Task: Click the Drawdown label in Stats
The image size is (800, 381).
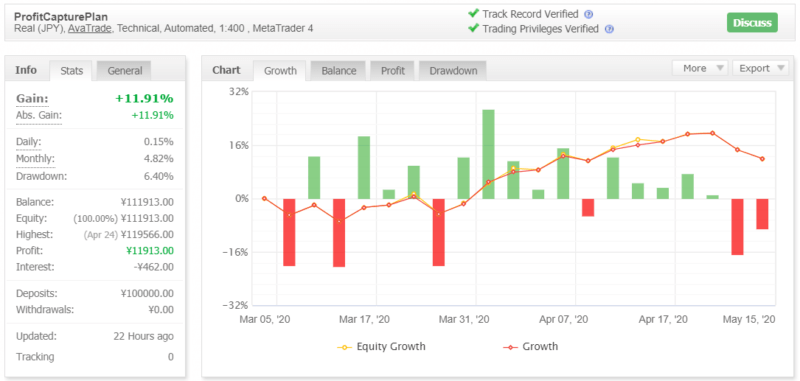Action: click(41, 176)
